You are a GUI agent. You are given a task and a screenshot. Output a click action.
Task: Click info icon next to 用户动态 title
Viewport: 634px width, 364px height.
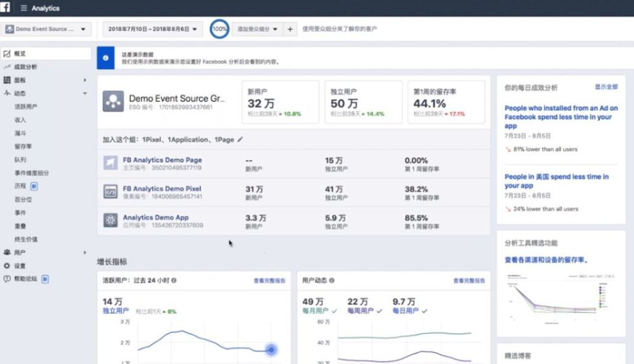point(332,281)
